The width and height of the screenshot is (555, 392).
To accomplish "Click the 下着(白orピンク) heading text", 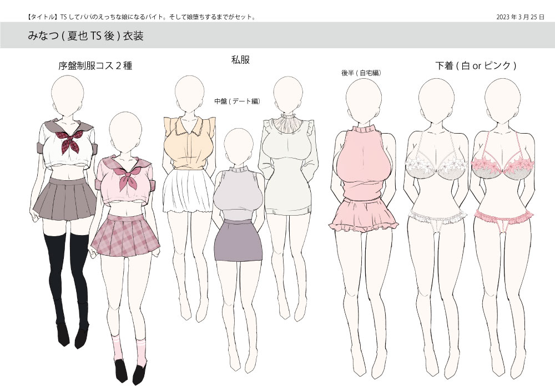I will 475,66.
